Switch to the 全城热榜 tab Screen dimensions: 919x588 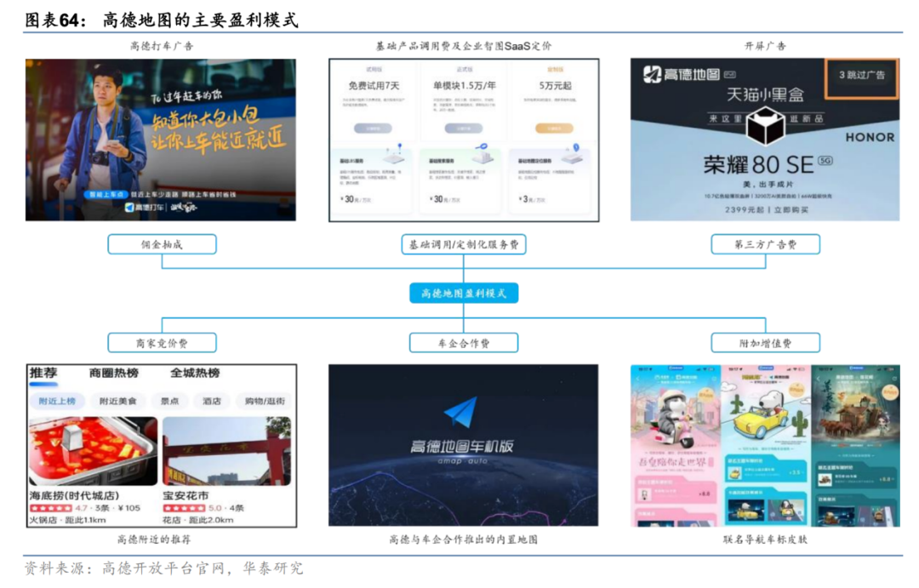[x=195, y=374]
